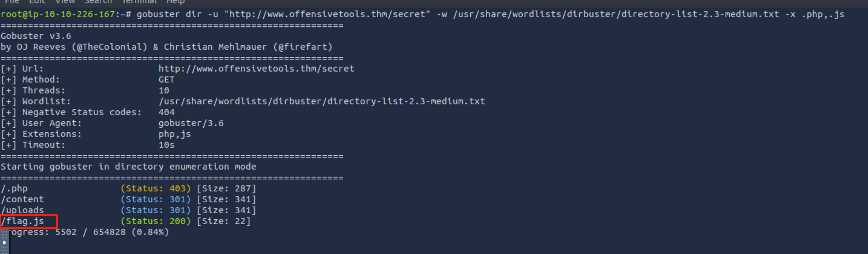Open the File menu

[12, 2]
